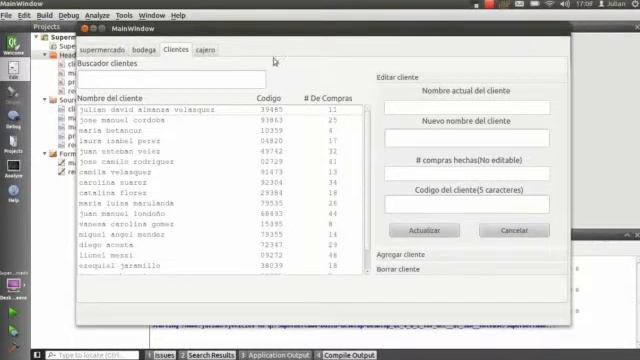The height and width of the screenshot is (360, 640).
Task: Switch to the supermercado tab
Action: coord(102,50)
